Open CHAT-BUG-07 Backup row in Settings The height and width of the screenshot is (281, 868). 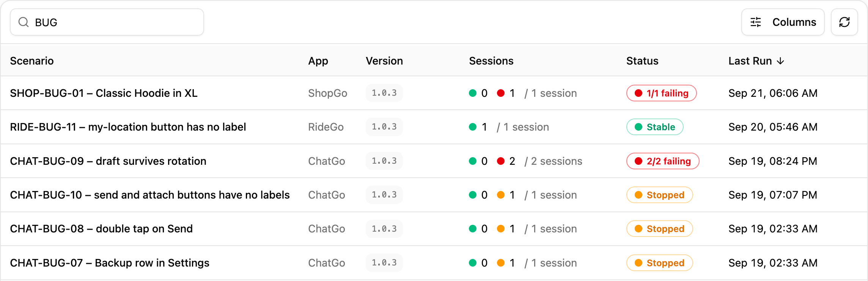(x=110, y=263)
